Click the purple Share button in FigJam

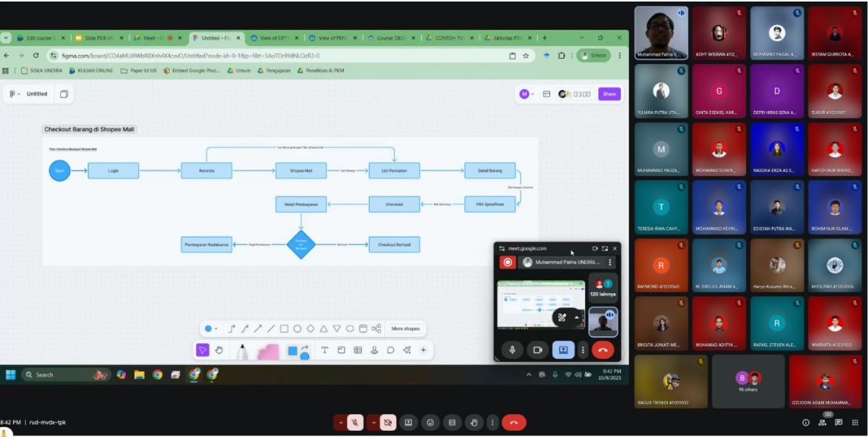pos(609,94)
